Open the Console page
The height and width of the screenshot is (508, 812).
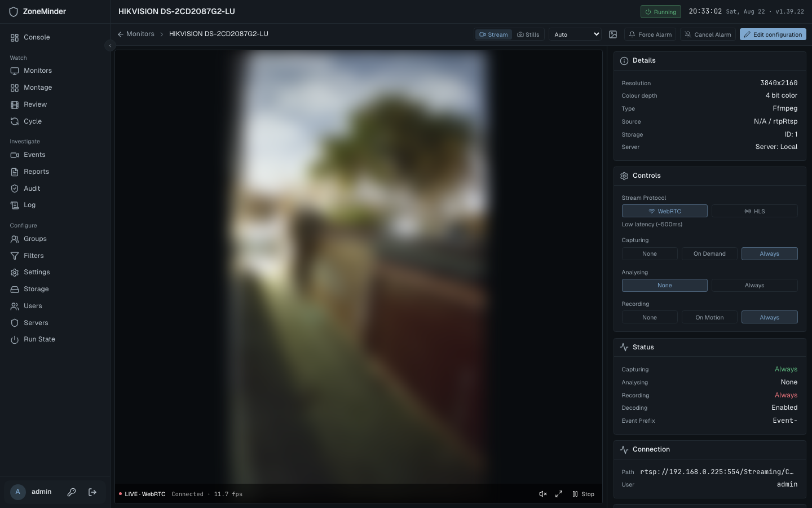(x=55, y=37)
